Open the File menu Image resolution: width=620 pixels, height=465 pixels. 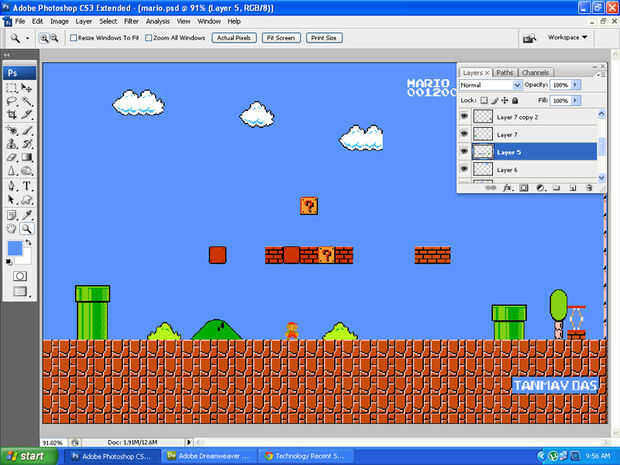(x=20, y=21)
